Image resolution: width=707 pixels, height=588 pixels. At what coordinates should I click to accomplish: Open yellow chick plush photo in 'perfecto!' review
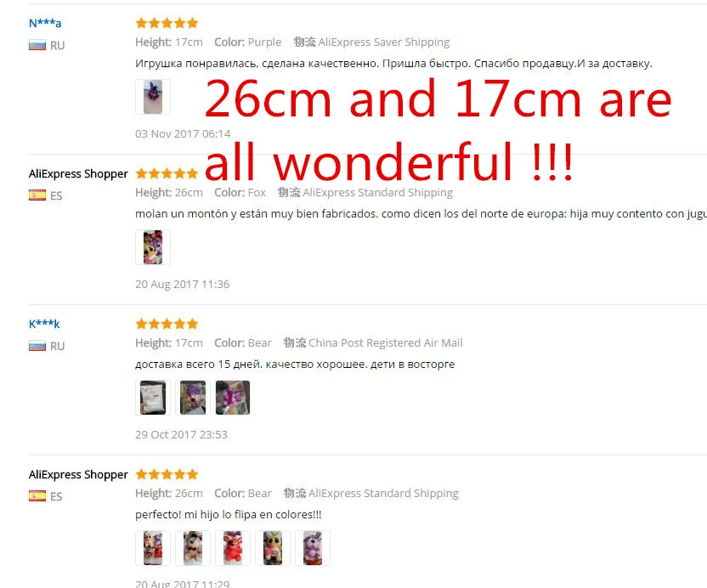point(273,548)
